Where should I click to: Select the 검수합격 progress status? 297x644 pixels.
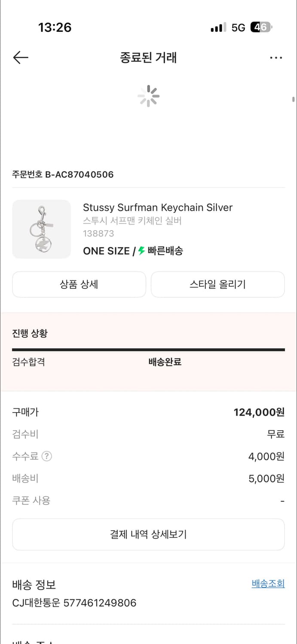point(28,362)
